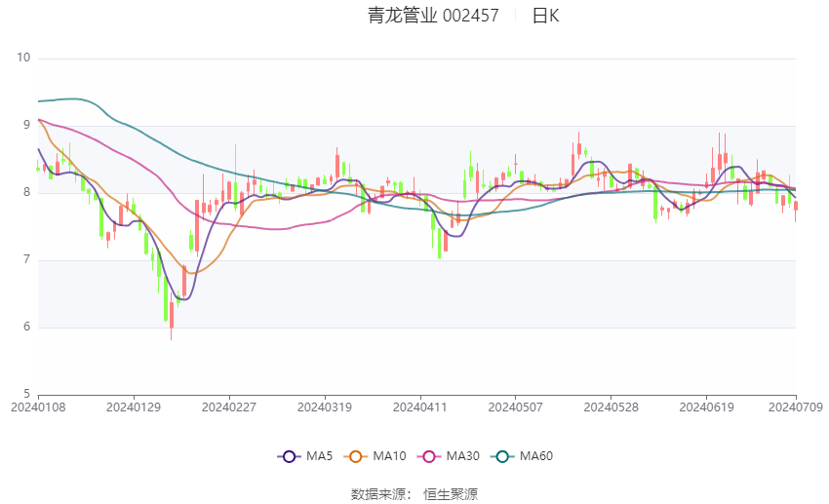Hide the MA60 series via its label
Screen dimensions: 829x504
[536, 456]
